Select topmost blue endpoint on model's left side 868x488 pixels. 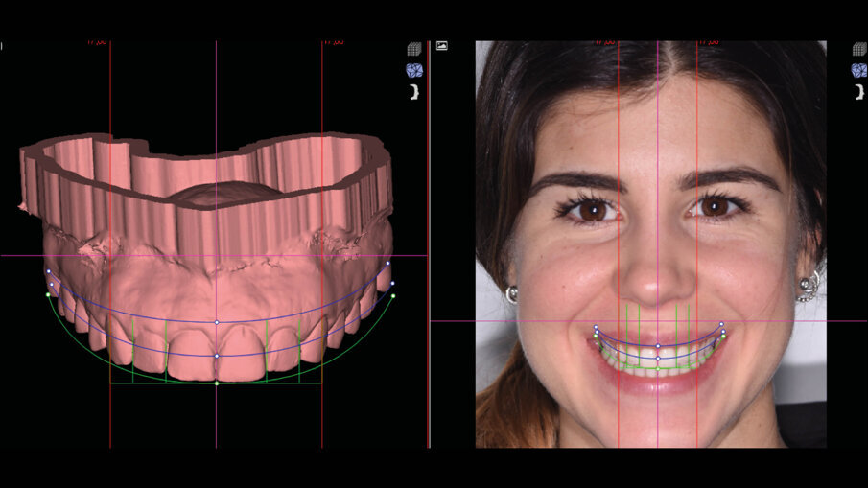(x=48, y=271)
